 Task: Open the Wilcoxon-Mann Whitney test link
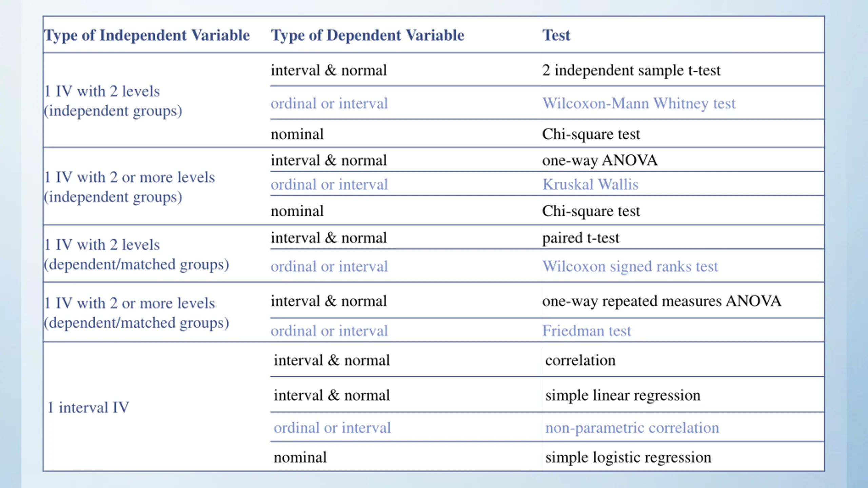coord(639,103)
